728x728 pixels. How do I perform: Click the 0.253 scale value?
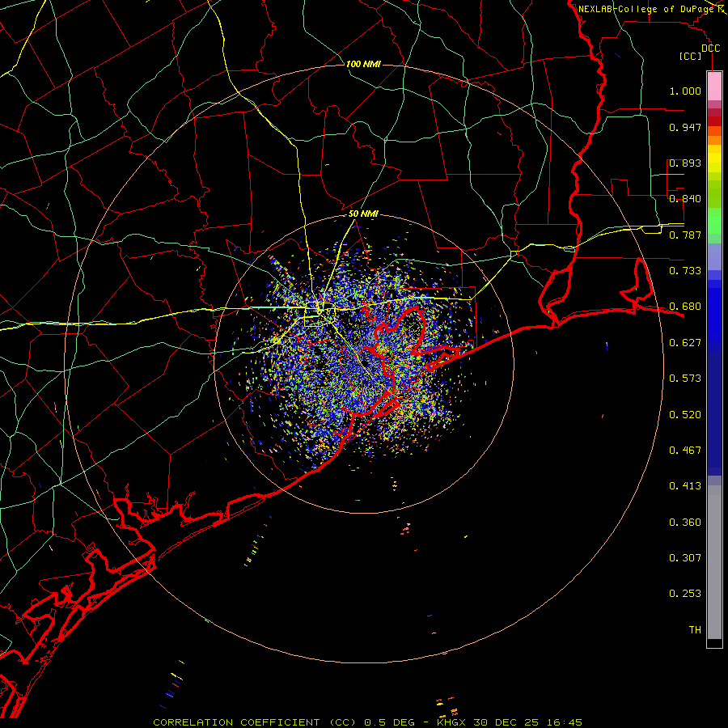pos(685,594)
